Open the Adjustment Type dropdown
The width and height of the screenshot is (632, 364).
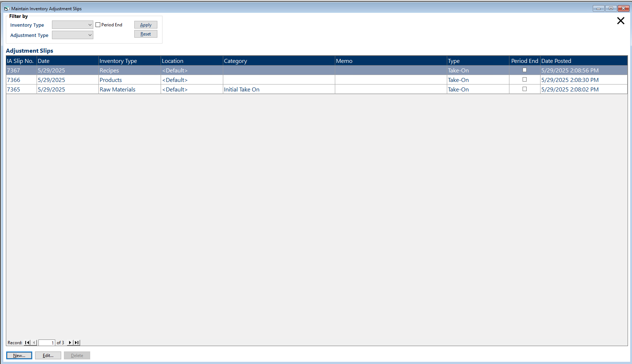72,35
